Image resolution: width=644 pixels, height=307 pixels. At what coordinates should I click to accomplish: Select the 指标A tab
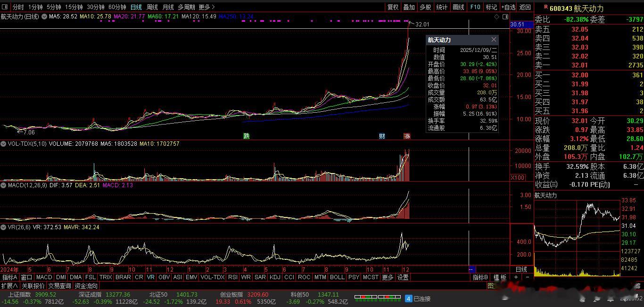pos(10,277)
